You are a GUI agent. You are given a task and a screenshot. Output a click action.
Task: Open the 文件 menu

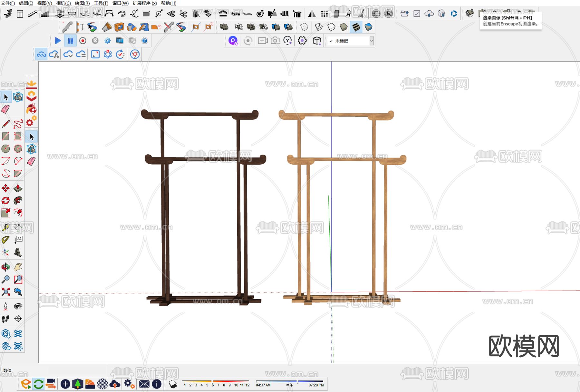click(8, 3)
